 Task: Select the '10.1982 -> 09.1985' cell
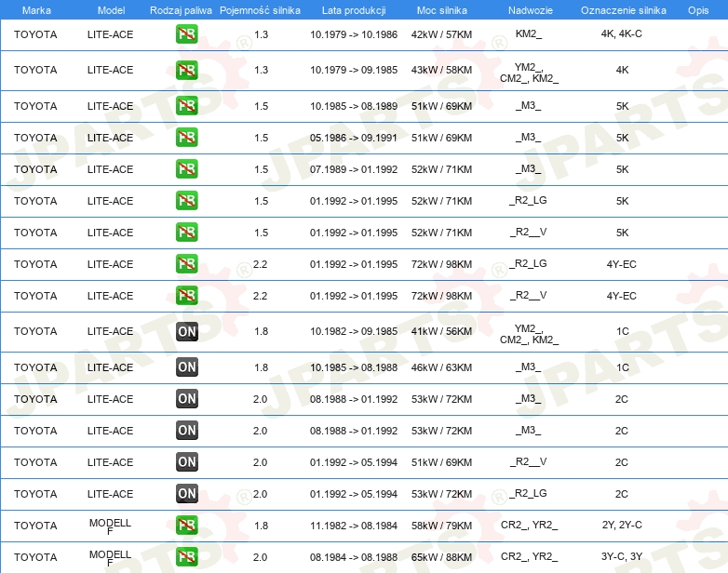pyautogui.click(x=354, y=331)
